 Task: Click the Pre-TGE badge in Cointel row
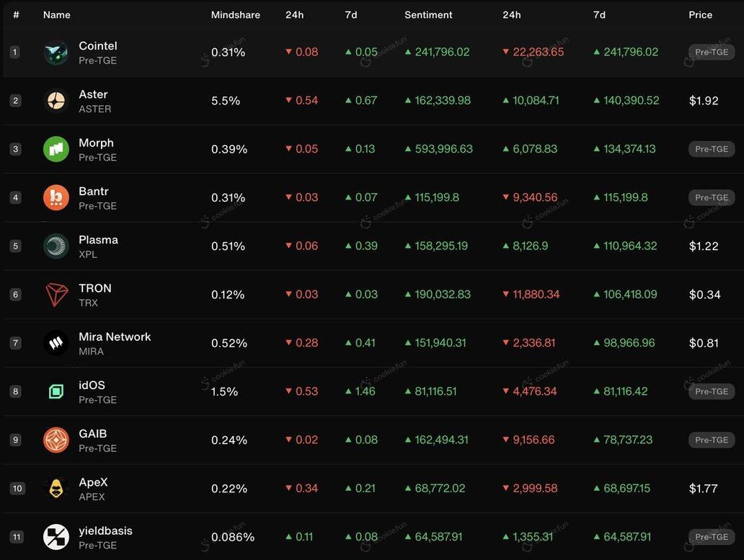(x=712, y=52)
